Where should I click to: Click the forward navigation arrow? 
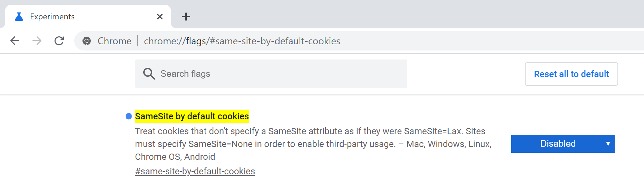coord(37,41)
